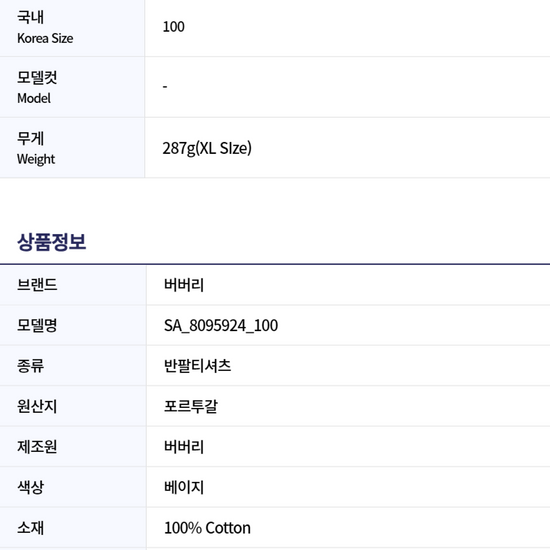Click the model number SA_8095924_100
The width and height of the screenshot is (550, 550).
[221, 326]
